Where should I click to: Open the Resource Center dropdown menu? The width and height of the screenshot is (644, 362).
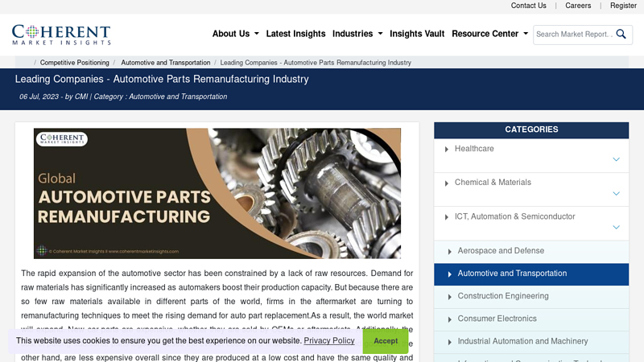(489, 34)
